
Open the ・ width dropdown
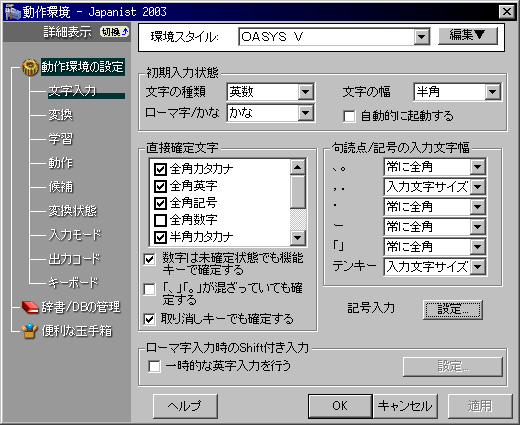(478, 207)
